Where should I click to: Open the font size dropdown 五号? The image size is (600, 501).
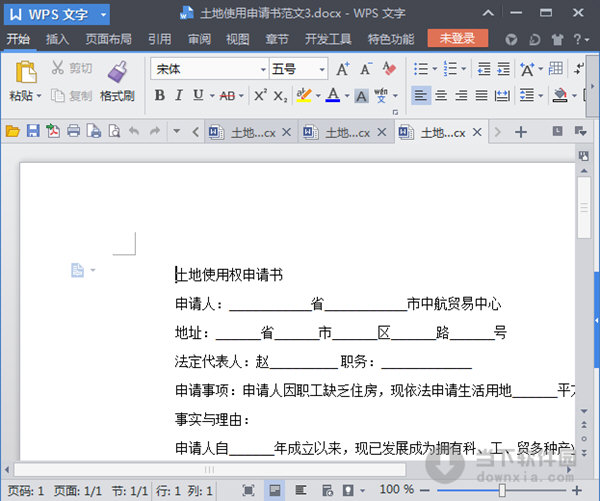tap(322, 69)
